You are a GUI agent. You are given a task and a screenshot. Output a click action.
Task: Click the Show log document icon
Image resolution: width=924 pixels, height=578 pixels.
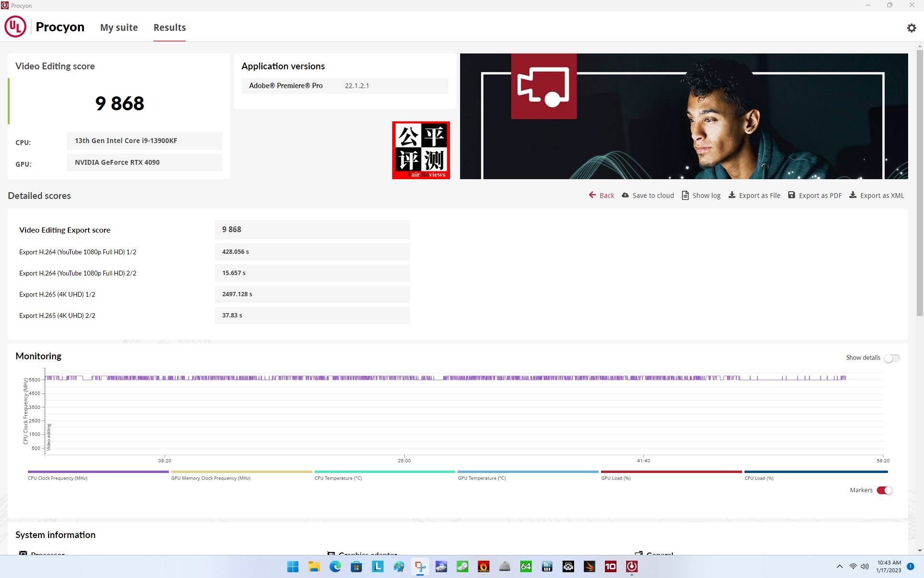(685, 195)
